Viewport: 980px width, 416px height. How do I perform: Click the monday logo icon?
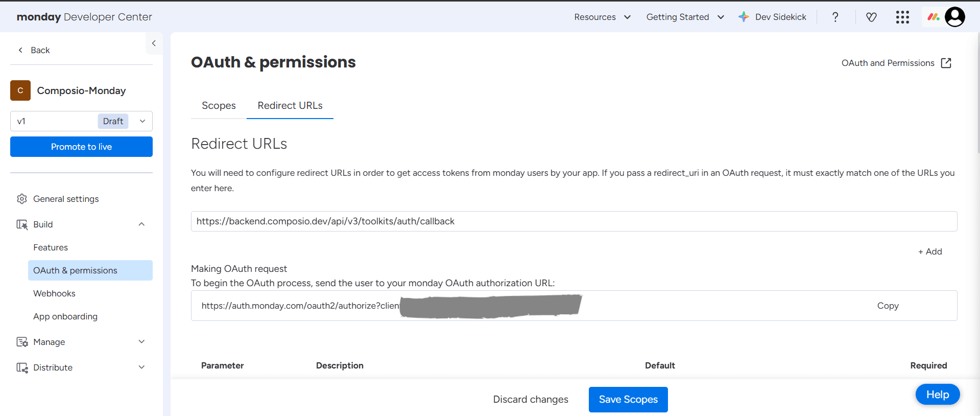tap(934, 17)
